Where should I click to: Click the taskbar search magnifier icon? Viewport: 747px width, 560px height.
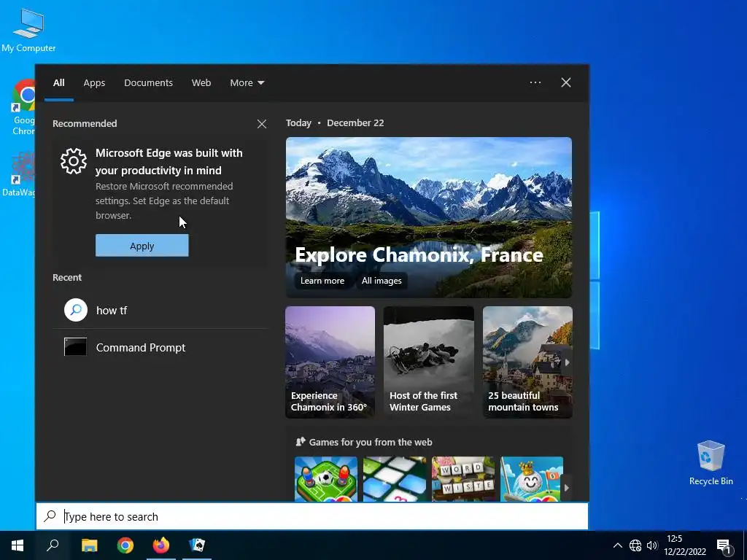point(53,545)
